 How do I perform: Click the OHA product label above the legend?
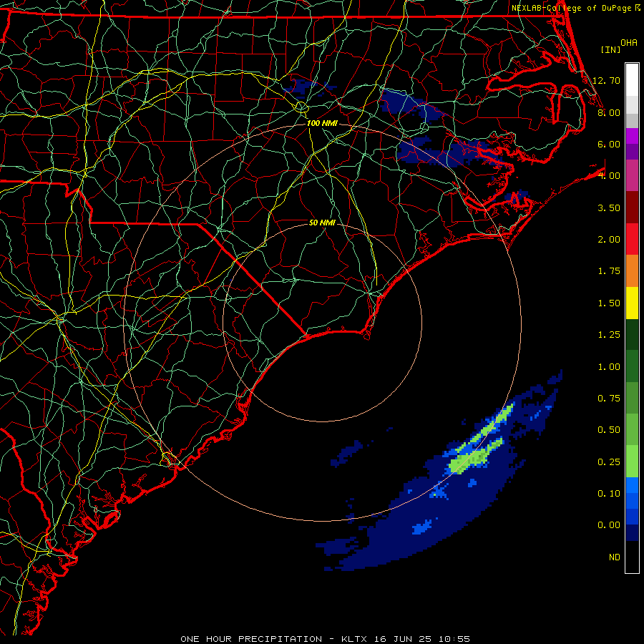(x=629, y=43)
